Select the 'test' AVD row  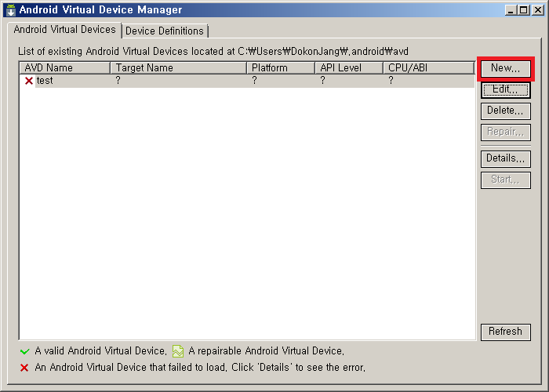[247, 81]
